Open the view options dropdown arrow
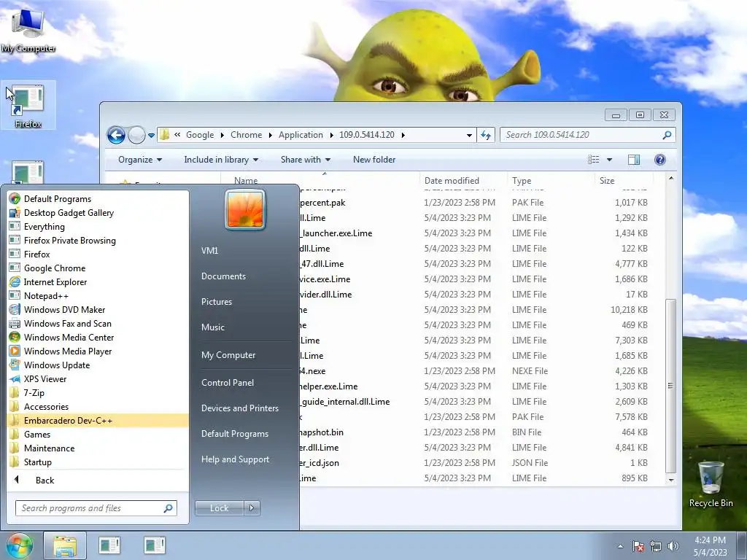The image size is (747, 560). tap(609, 160)
